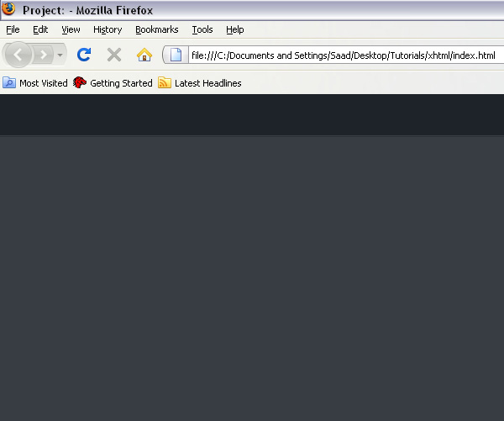Open the Bookmarks menu
Viewport: 504px width, 421px height.
157,29
